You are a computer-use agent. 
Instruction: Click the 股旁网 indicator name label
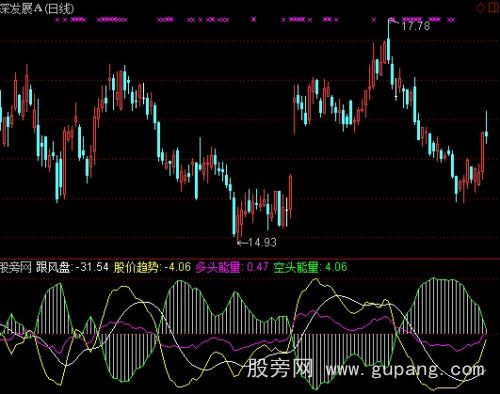[x=16, y=267]
